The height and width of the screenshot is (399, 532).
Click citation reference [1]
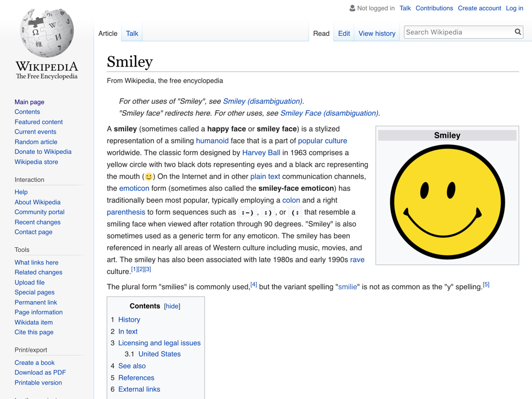(135, 269)
